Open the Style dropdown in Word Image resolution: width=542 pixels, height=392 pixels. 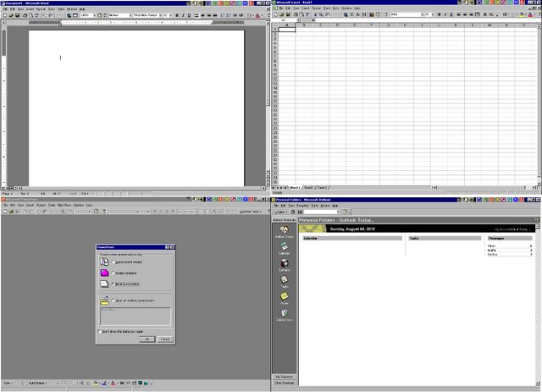coord(130,15)
